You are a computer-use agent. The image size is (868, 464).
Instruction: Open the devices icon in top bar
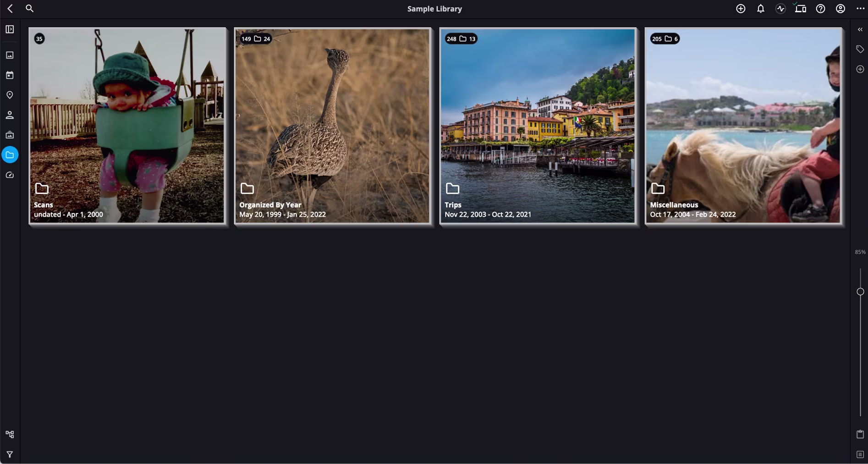click(x=800, y=9)
